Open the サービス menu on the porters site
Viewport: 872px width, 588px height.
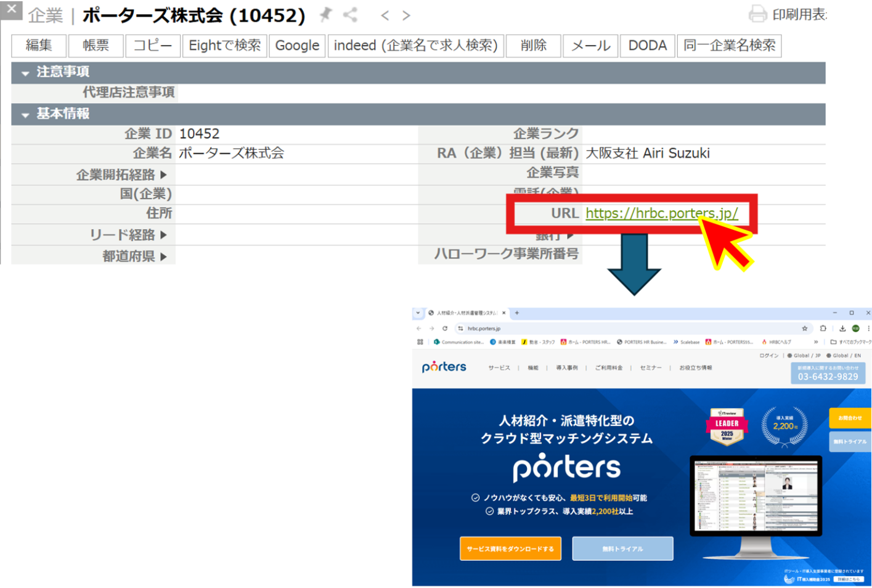coord(499,368)
